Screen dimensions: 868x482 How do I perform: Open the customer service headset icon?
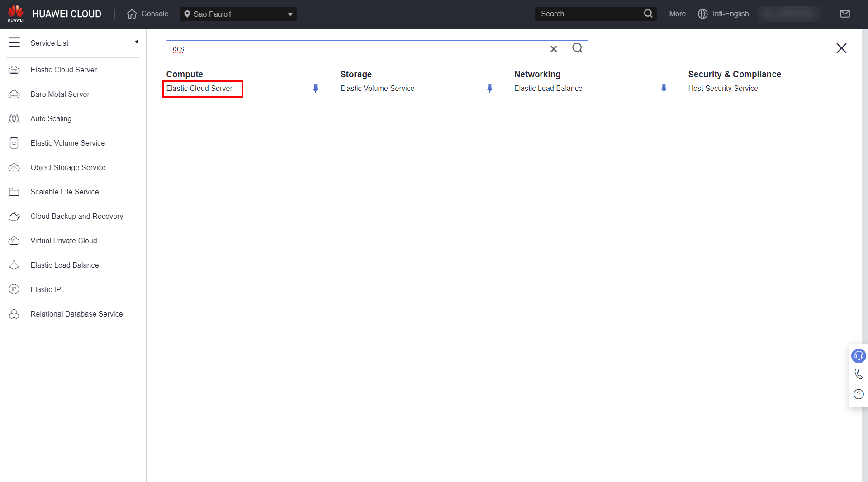pyautogui.click(x=858, y=356)
